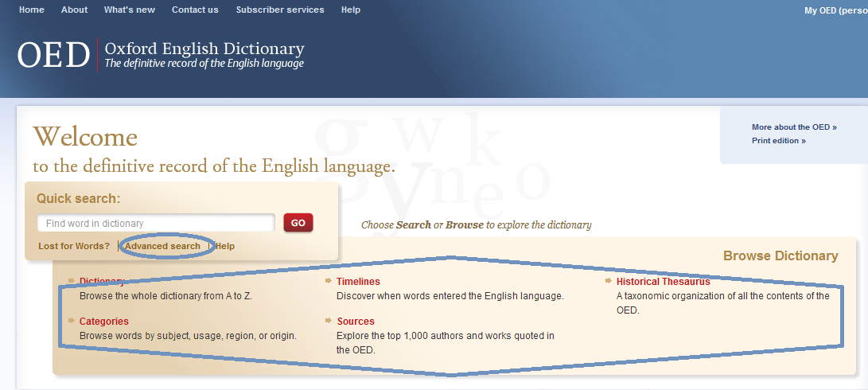Viewport: 868px width, 390px height.
Task: Click the large Welcome heading
Action: [x=85, y=136]
